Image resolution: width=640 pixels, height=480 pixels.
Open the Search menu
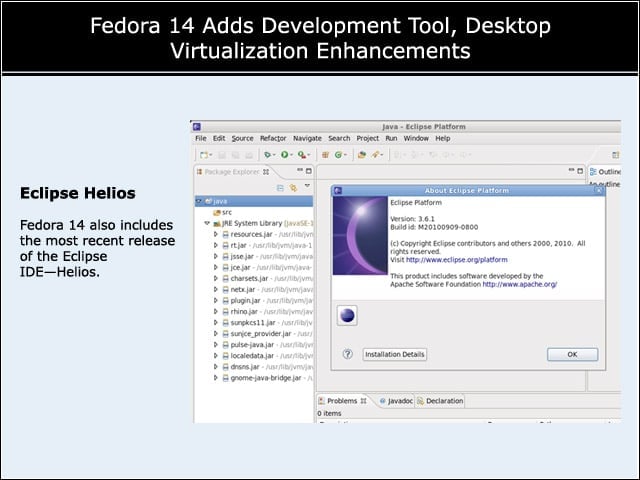point(339,138)
